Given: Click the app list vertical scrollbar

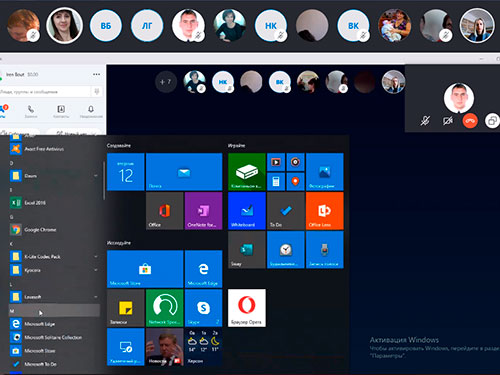Looking at the screenshot, I should click(x=104, y=181).
